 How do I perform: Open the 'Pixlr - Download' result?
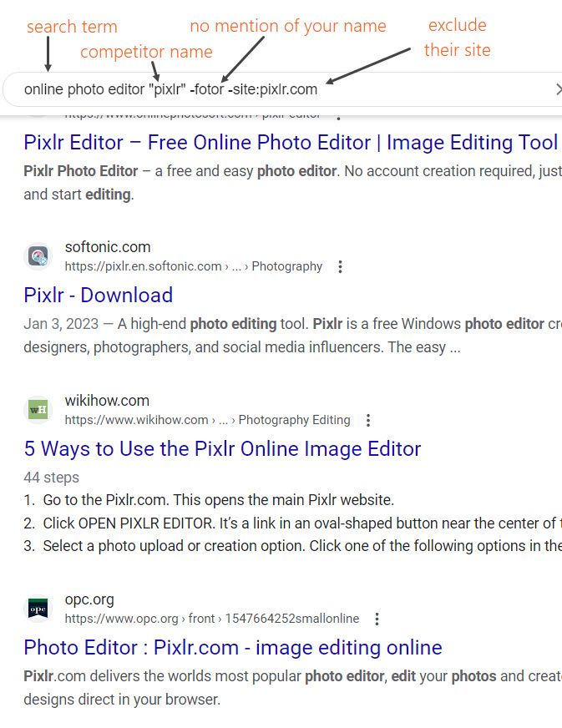pyautogui.click(x=98, y=296)
